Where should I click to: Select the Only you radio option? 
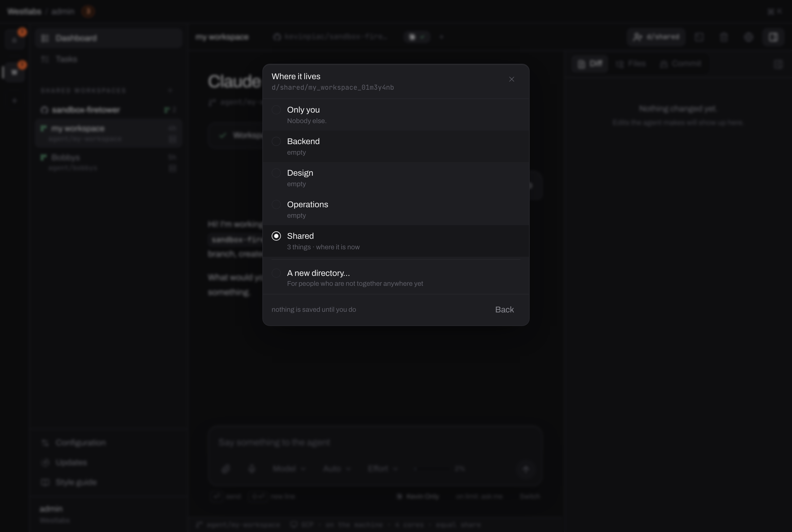point(276,110)
